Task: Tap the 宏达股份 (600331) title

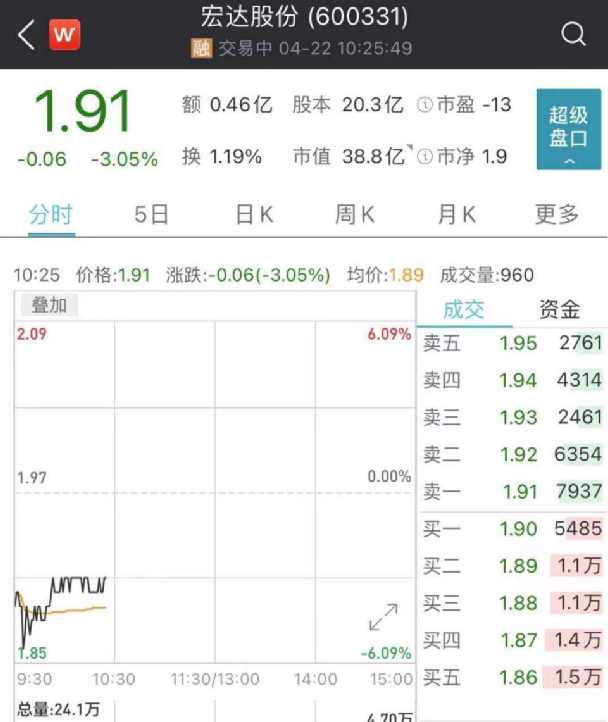Action: [304, 18]
